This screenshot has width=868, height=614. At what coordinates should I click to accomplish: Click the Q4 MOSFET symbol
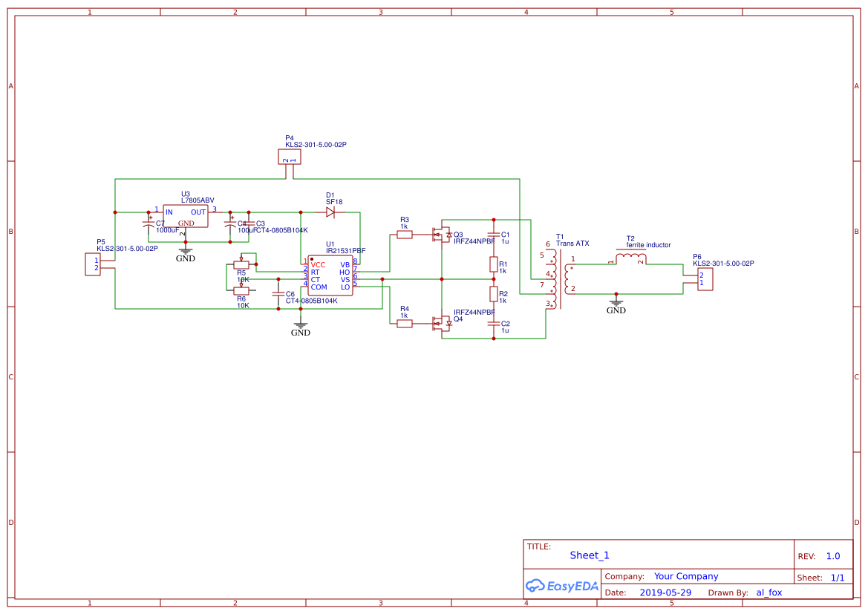tap(442, 323)
